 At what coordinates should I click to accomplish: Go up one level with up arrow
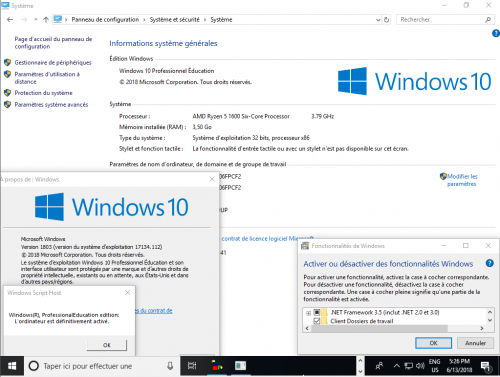pyautogui.click(x=46, y=20)
